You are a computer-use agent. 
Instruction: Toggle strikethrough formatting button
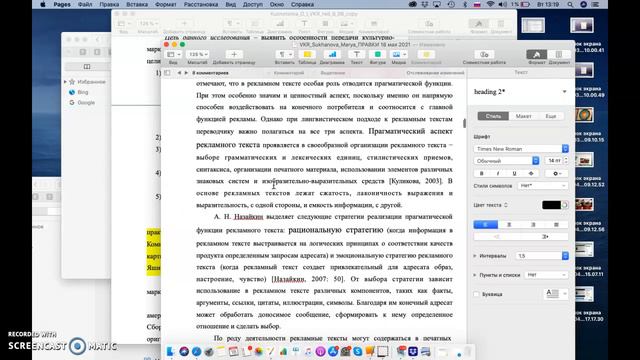click(531, 173)
